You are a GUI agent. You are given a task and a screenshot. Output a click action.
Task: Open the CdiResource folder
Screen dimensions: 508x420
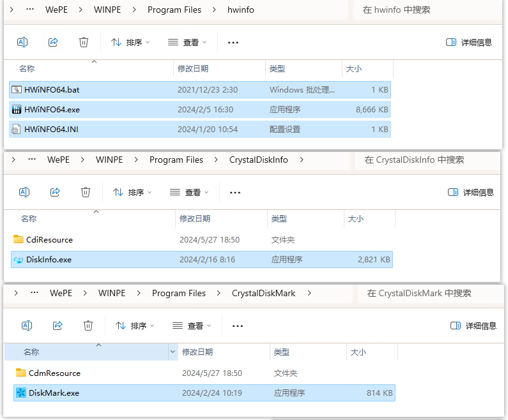[x=49, y=240]
